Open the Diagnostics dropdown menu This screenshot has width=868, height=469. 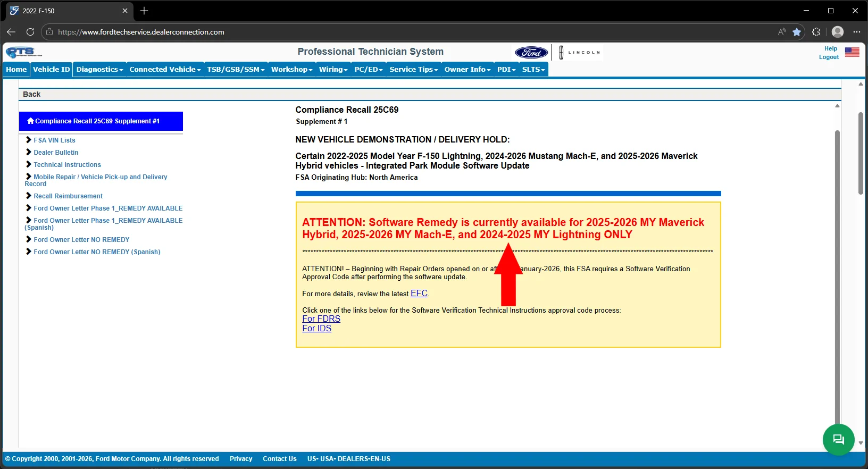coord(99,70)
